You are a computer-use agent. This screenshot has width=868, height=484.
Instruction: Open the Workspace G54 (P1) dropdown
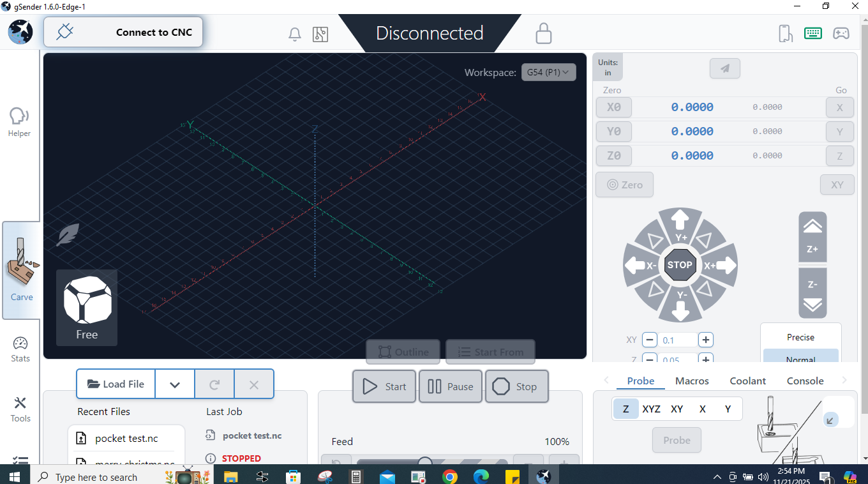click(x=548, y=72)
